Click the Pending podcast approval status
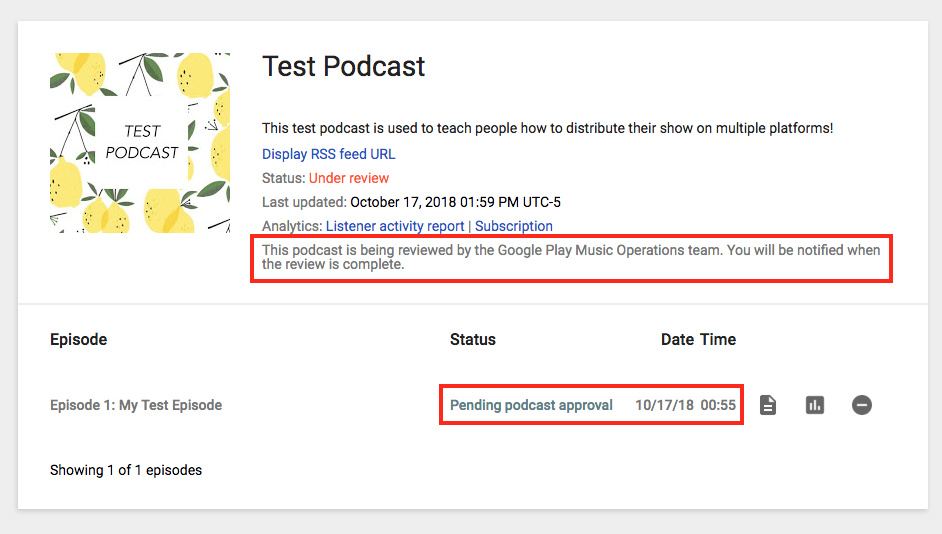The height and width of the screenshot is (534, 942). tap(531, 405)
